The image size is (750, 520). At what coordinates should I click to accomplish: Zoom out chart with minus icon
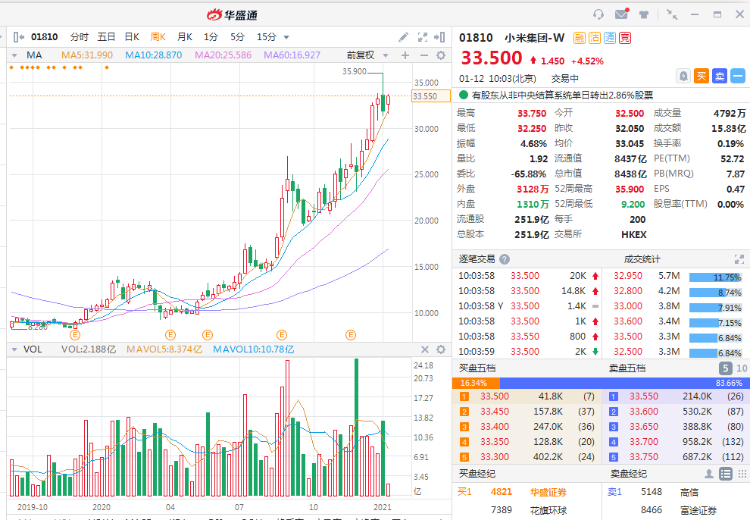(x=423, y=55)
